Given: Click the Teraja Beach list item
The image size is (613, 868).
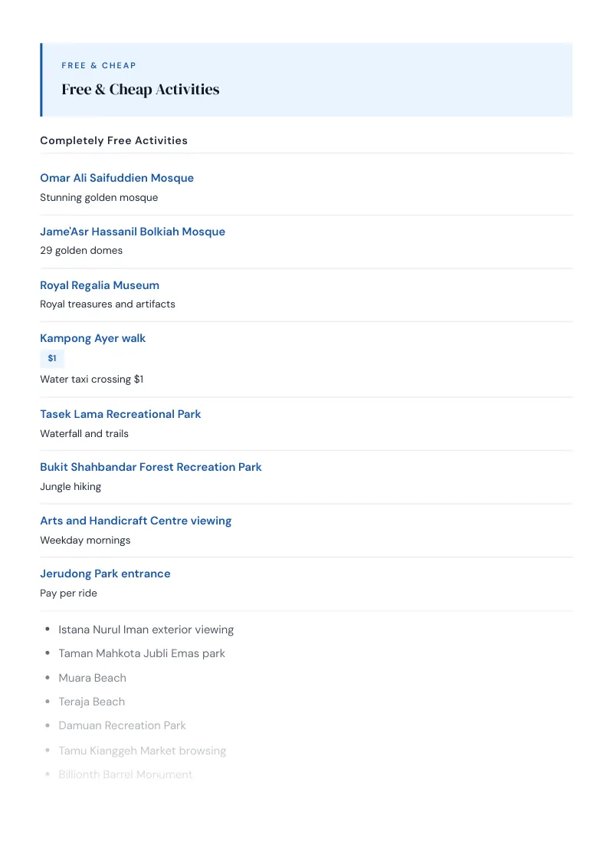Looking at the screenshot, I should click(92, 702).
